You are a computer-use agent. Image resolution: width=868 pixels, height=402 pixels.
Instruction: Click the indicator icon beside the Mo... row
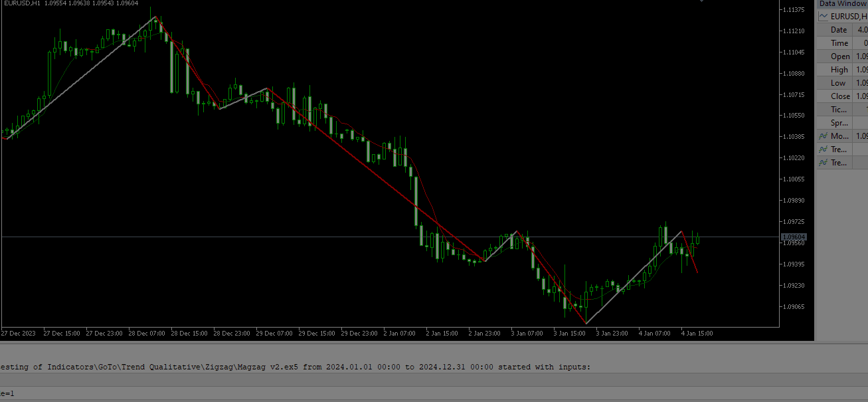click(x=824, y=136)
